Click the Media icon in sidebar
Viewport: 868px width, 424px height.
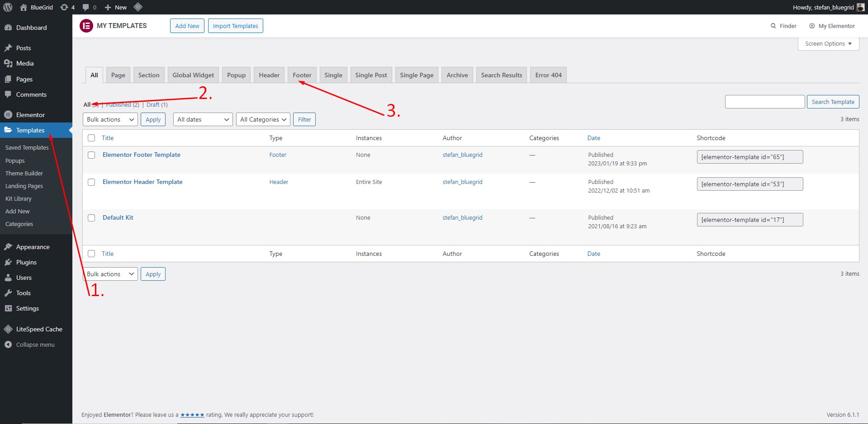coord(8,63)
